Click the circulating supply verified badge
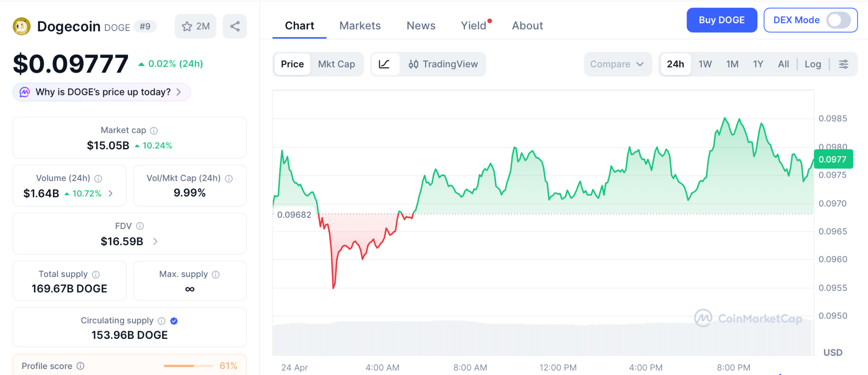 (x=174, y=321)
